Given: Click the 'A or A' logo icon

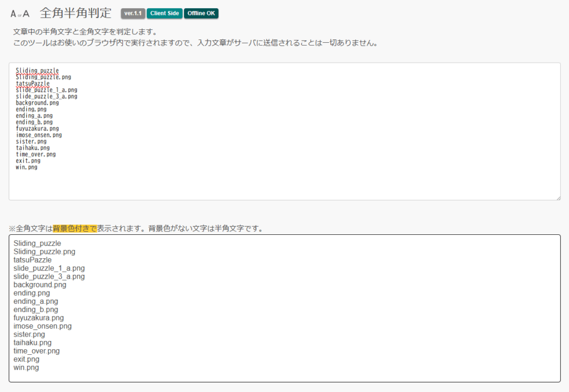Looking at the screenshot, I should 20,13.
